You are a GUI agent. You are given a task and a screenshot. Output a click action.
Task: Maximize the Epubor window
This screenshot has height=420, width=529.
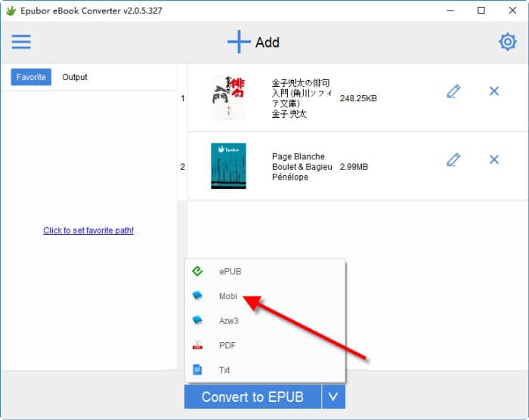point(481,11)
